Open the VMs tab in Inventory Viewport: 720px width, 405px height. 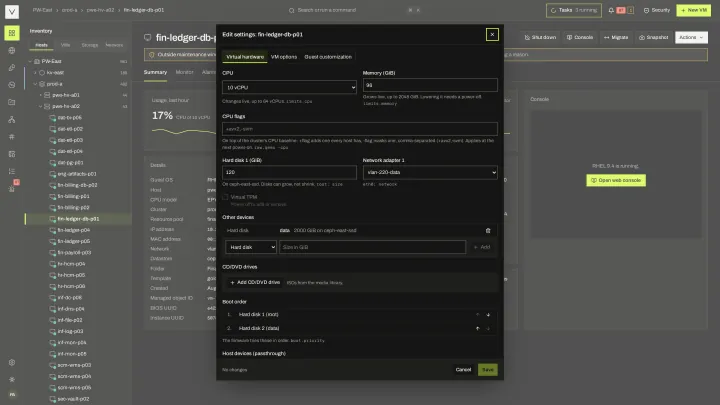point(66,45)
